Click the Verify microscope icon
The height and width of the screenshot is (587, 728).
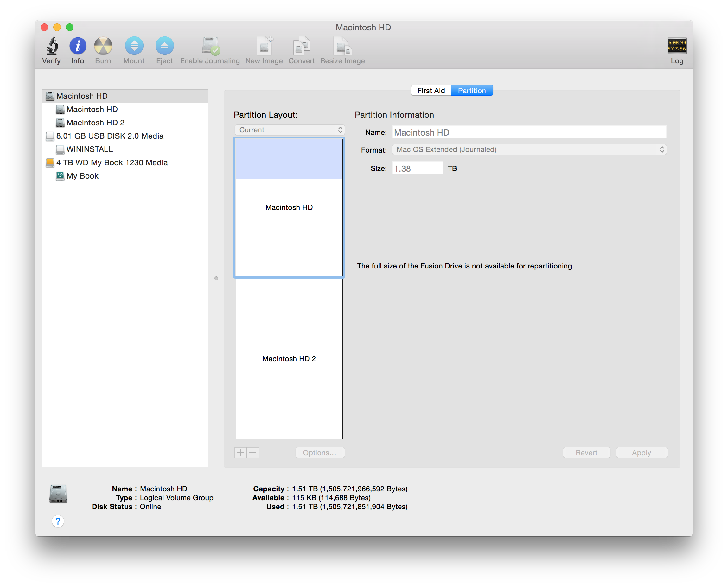tap(52, 46)
